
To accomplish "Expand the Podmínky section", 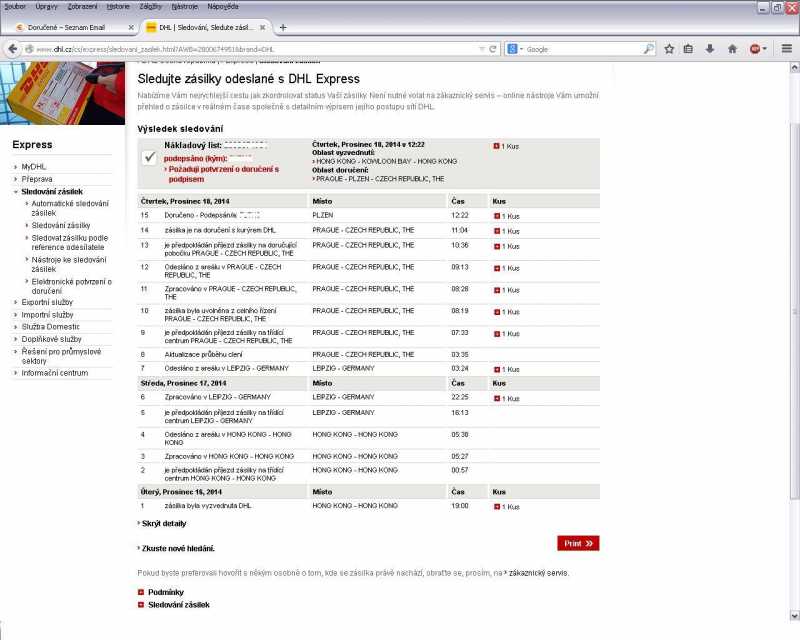I will tap(141, 593).
